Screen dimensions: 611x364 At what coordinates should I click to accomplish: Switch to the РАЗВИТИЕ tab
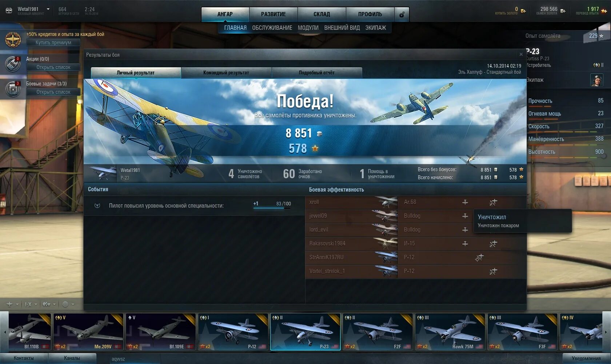point(273,15)
